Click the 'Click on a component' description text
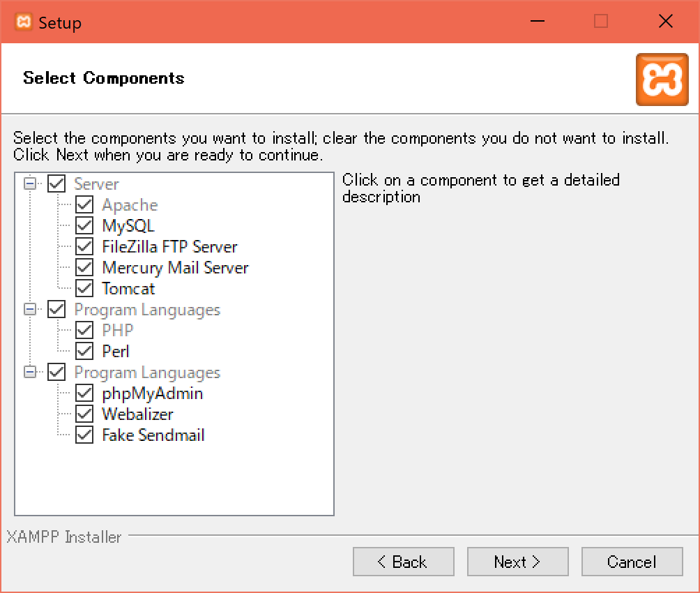Screen dimensions: 700x593 point(481,188)
